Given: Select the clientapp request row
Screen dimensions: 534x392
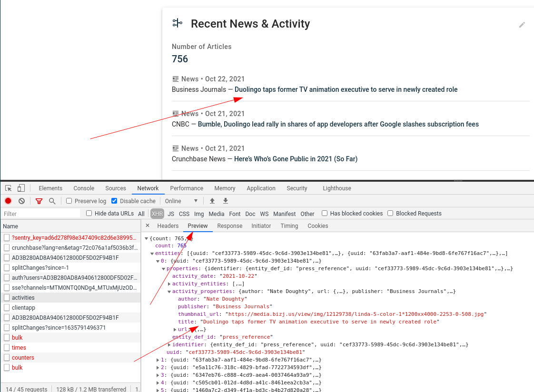Looking at the screenshot, I should coord(70,308).
